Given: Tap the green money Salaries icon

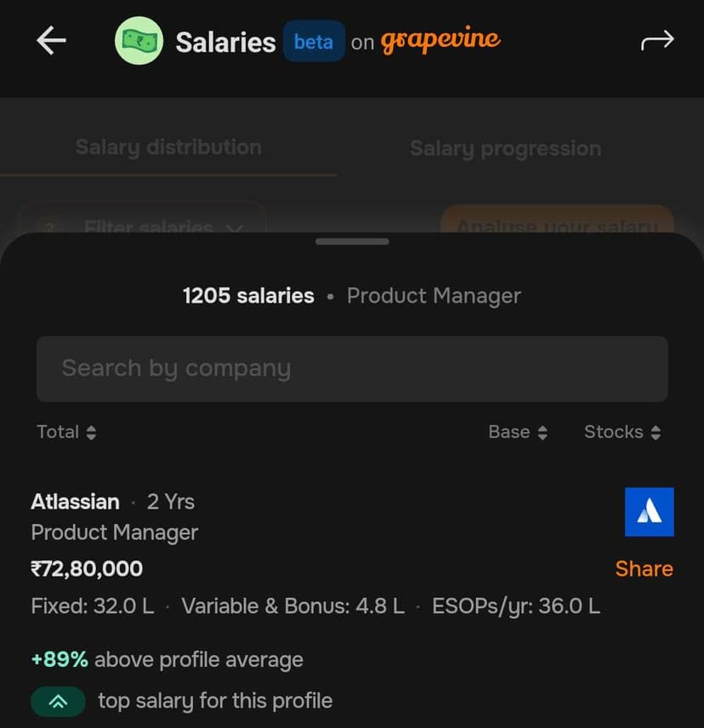Looking at the screenshot, I should pos(139,41).
